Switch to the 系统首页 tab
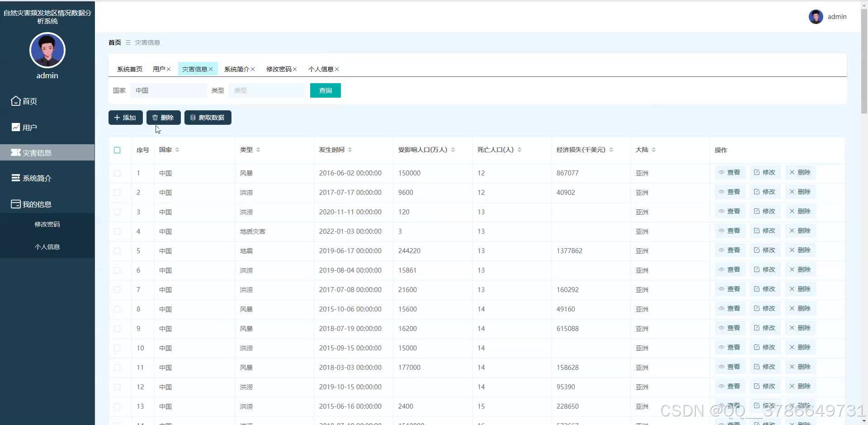This screenshot has width=868, height=425. (x=130, y=69)
